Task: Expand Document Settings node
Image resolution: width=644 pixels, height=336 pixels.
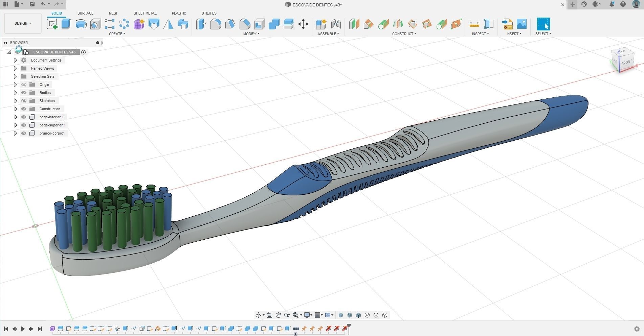Action: pos(15,60)
